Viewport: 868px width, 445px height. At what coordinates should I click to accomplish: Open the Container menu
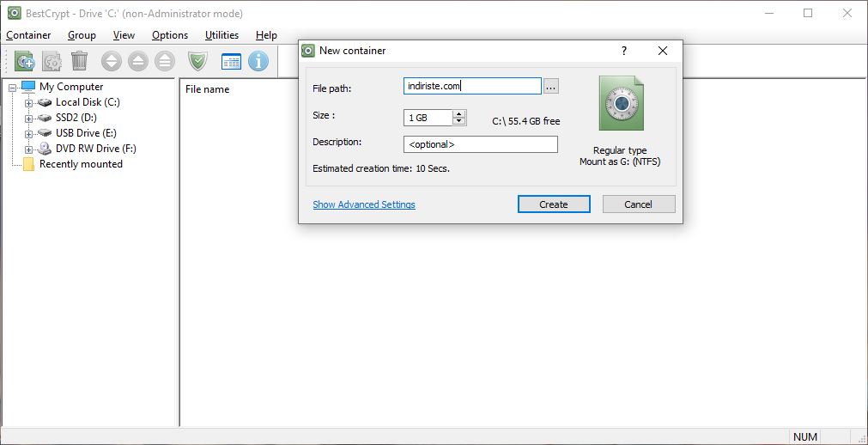(x=28, y=35)
